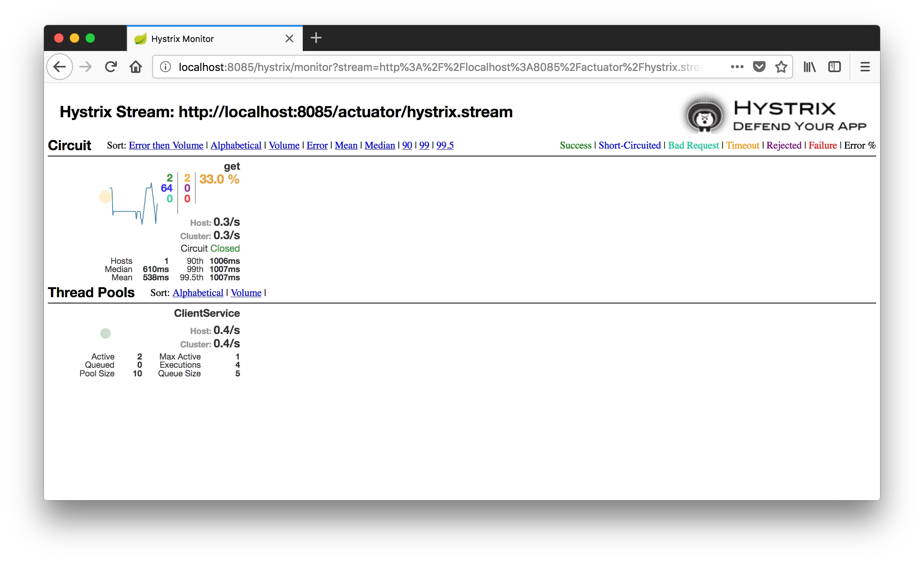Open the Library bookmarks icon
Viewport: 924px width, 563px height.
click(x=809, y=67)
